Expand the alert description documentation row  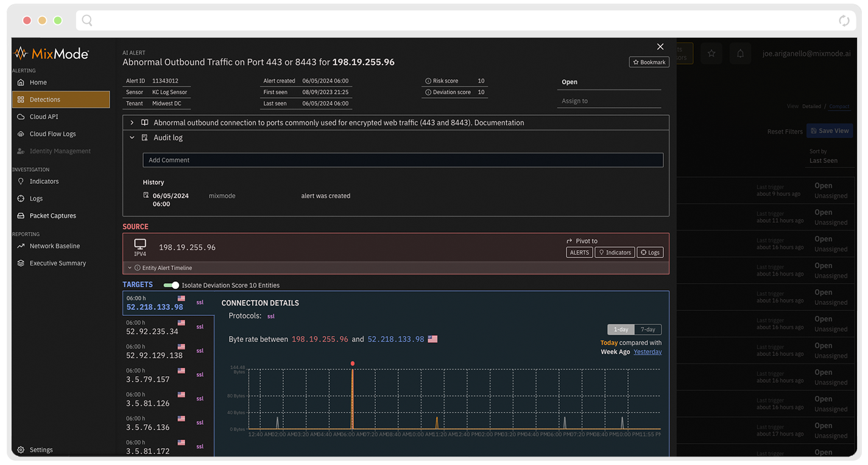[132, 123]
